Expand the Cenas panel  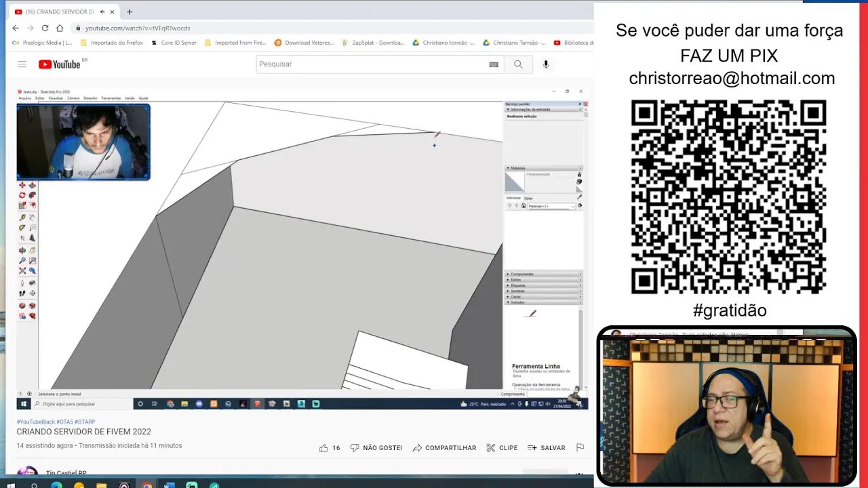[543, 297]
